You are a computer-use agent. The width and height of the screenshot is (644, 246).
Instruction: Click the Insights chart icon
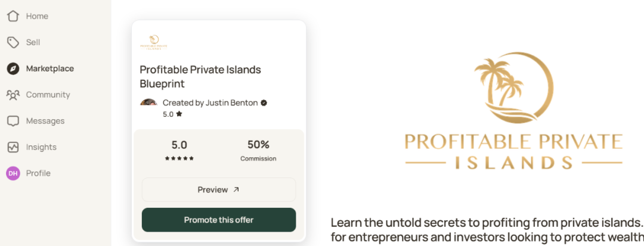[x=13, y=147]
